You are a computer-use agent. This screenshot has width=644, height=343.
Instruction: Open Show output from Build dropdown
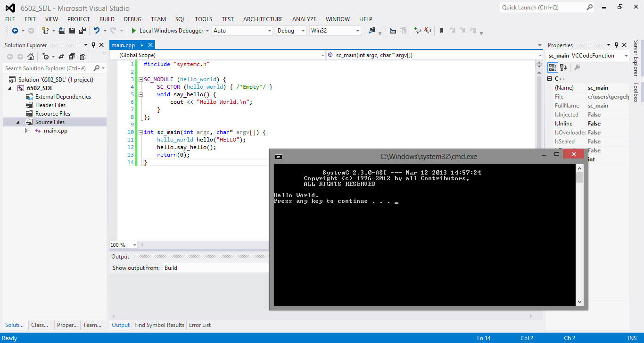pos(216,268)
